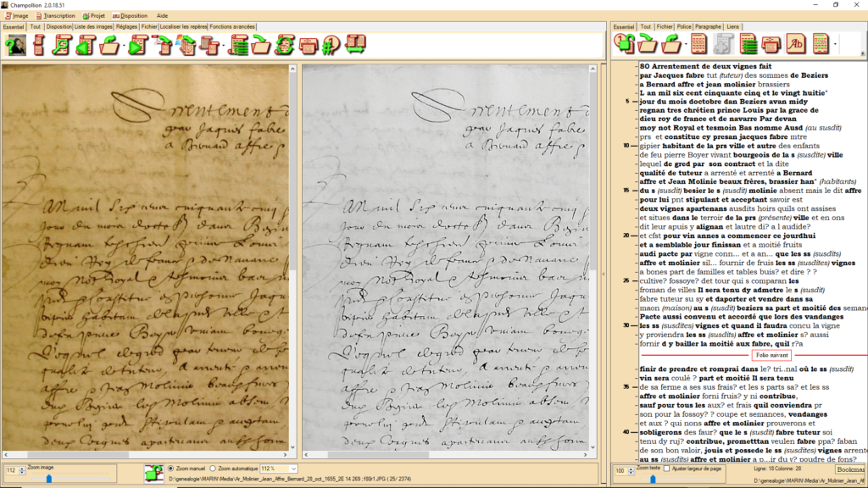The height and width of the screenshot is (488, 868).
Task: Click the green circular refresh scroll icon
Action: click(285, 45)
